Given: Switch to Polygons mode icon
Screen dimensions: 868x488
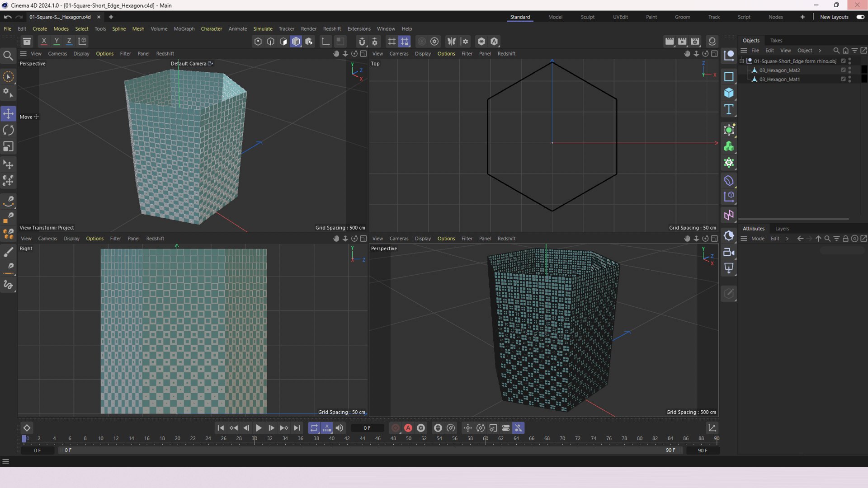Looking at the screenshot, I should [x=283, y=42].
